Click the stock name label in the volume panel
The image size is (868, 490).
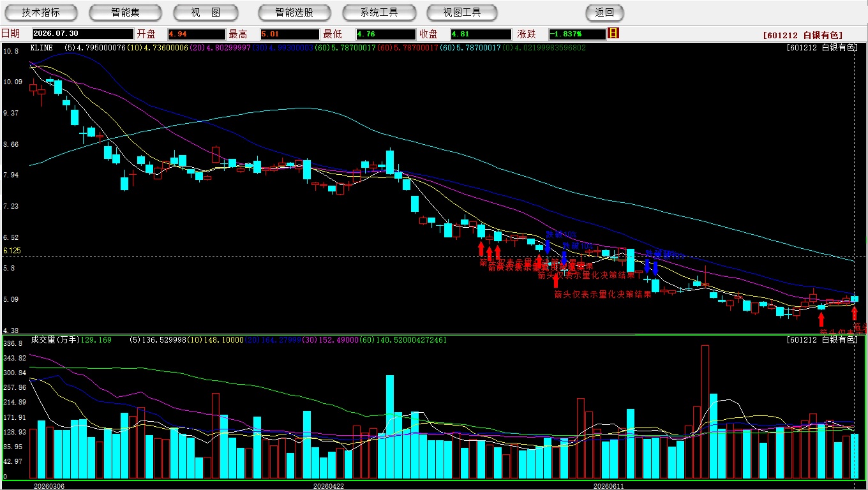tap(822, 340)
